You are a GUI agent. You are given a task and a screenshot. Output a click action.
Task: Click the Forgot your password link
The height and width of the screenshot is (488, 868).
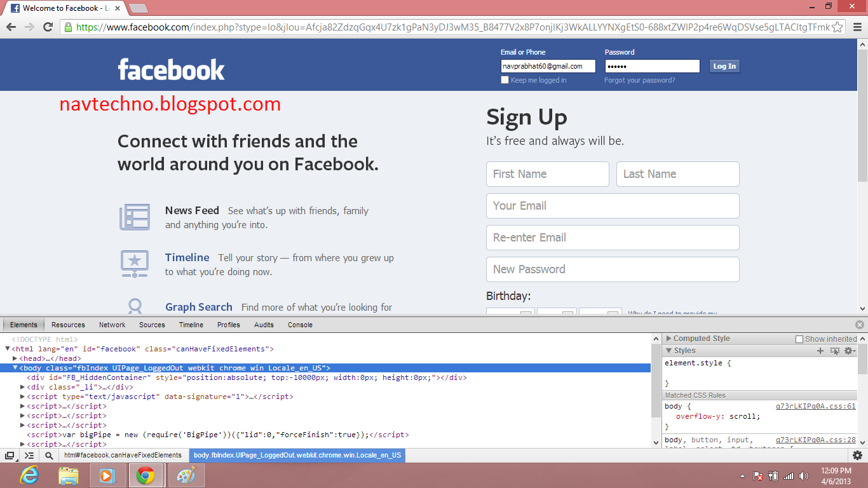point(640,80)
